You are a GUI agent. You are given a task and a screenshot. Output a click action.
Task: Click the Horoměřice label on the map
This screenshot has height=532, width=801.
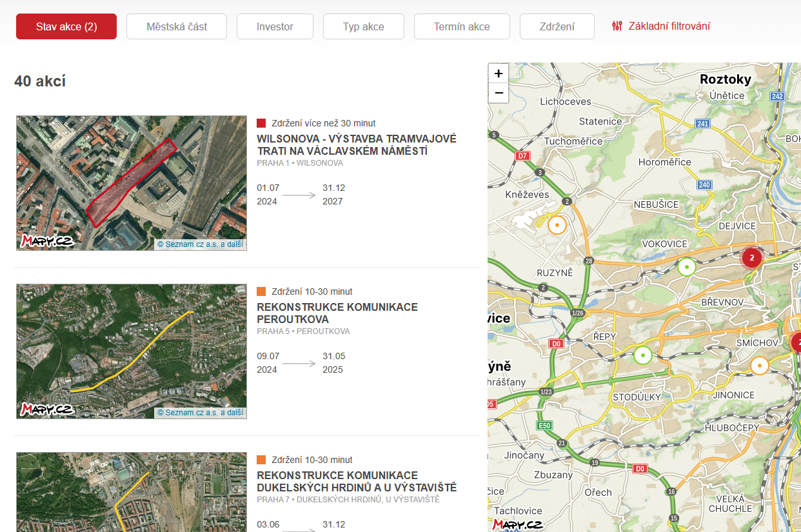pos(664,162)
